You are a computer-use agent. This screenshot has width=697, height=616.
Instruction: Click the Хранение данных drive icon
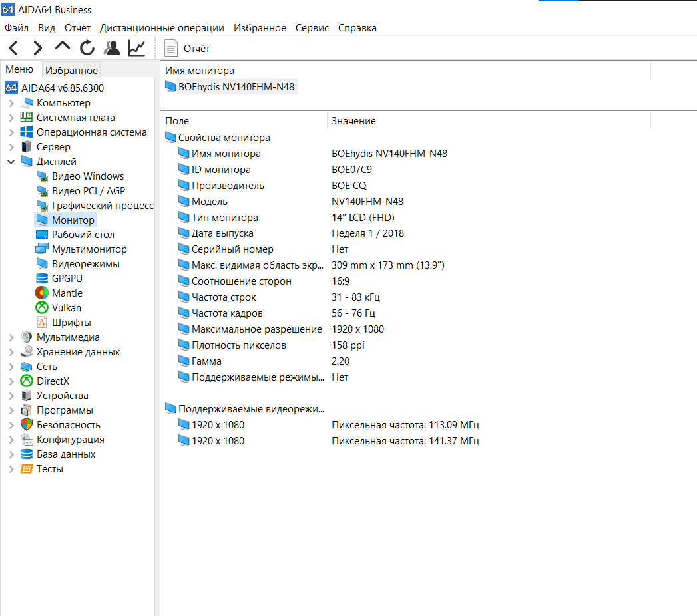(27, 352)
